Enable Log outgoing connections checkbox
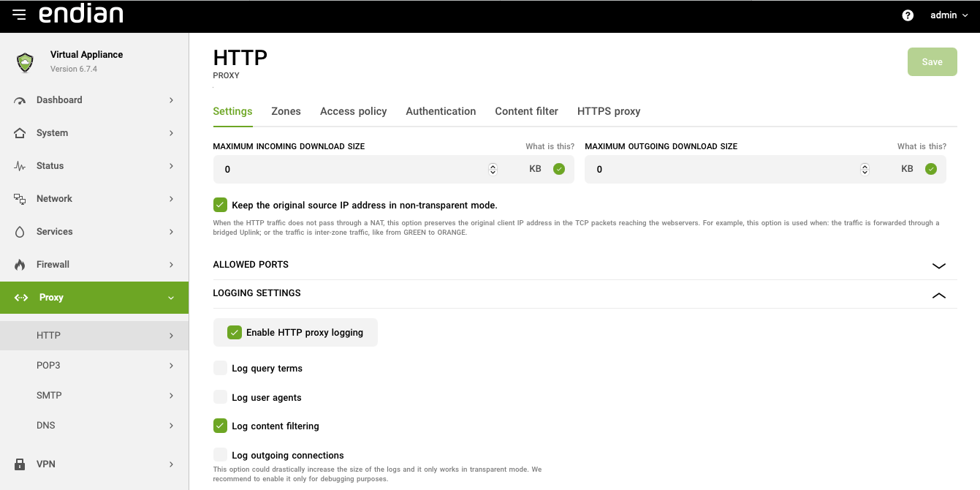 [220, 455]
